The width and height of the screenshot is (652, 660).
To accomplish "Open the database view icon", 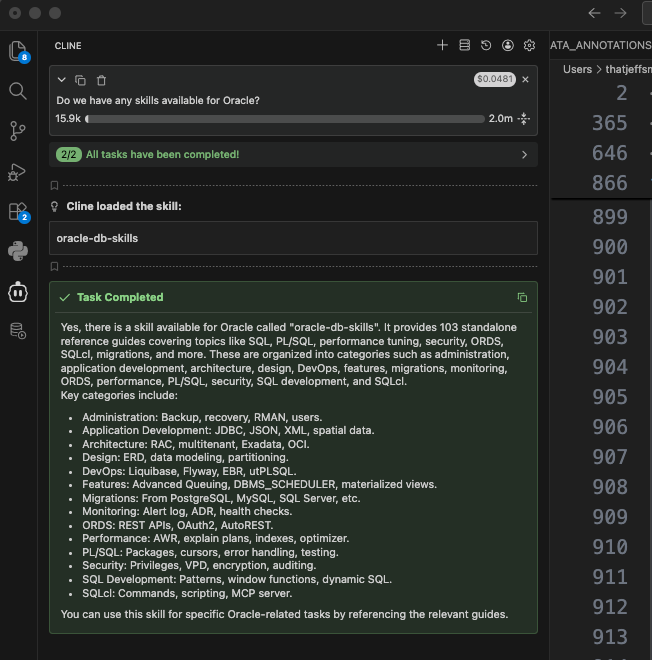I will point(17,331).
